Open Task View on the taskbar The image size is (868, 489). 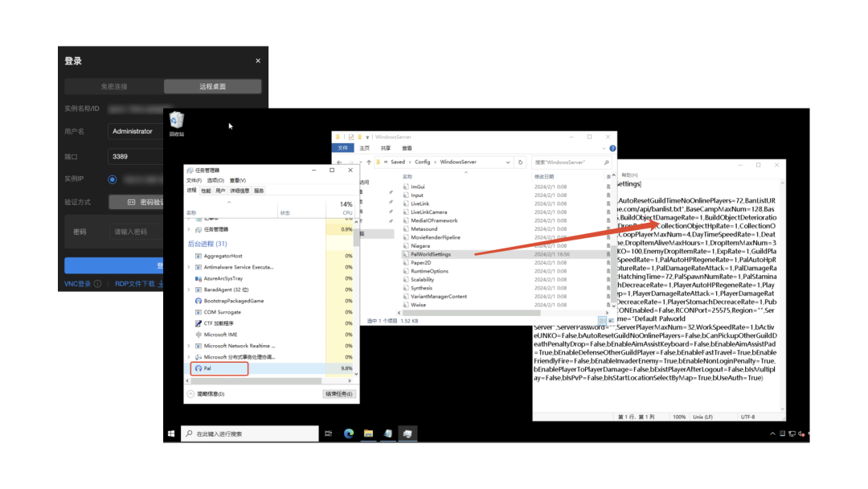328,434
